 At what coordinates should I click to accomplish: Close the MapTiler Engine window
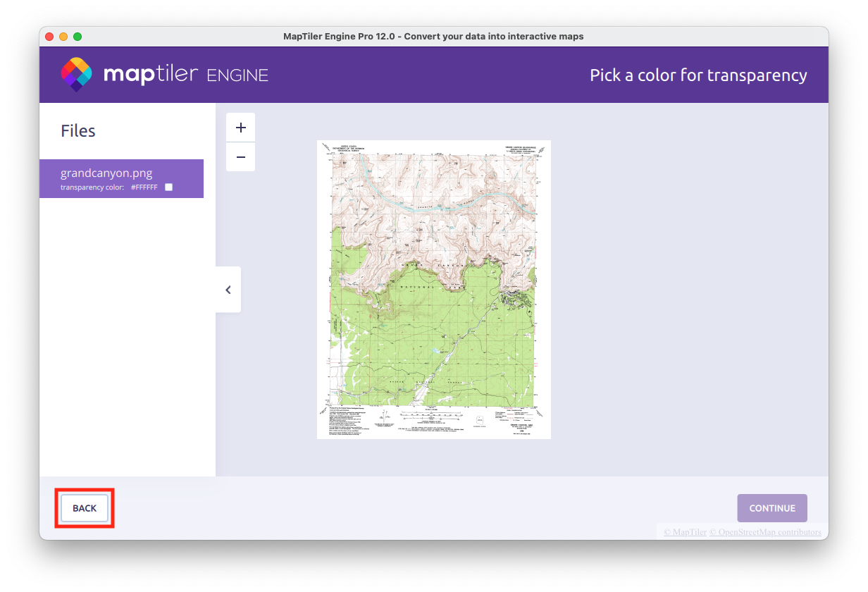click(49, 37)
